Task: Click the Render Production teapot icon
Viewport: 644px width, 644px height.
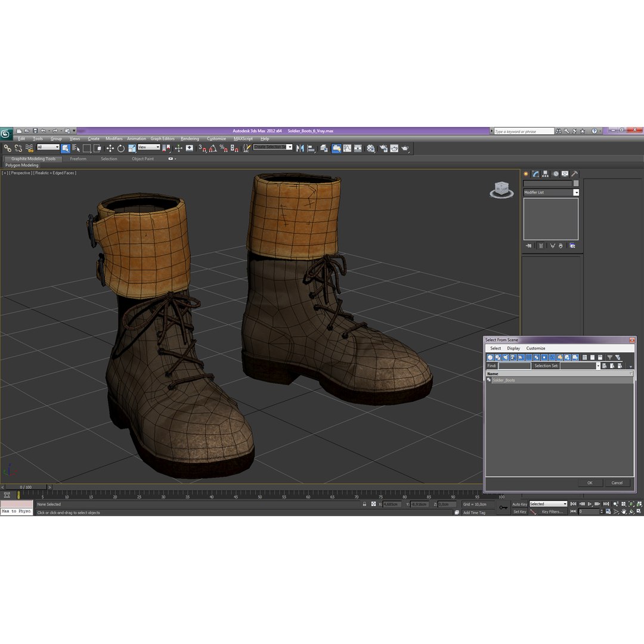Action: point(405,148)
